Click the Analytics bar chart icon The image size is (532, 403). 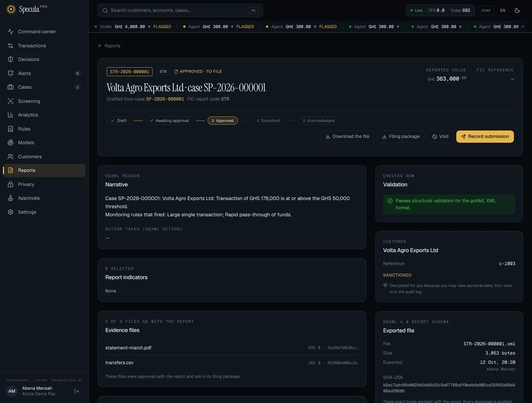tap(11, 115)
